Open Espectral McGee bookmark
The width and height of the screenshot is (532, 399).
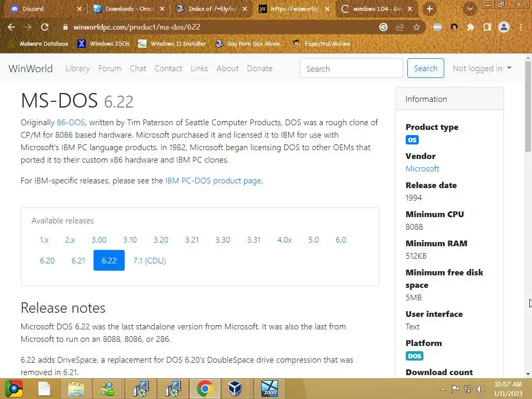click(x=321, y=44)
